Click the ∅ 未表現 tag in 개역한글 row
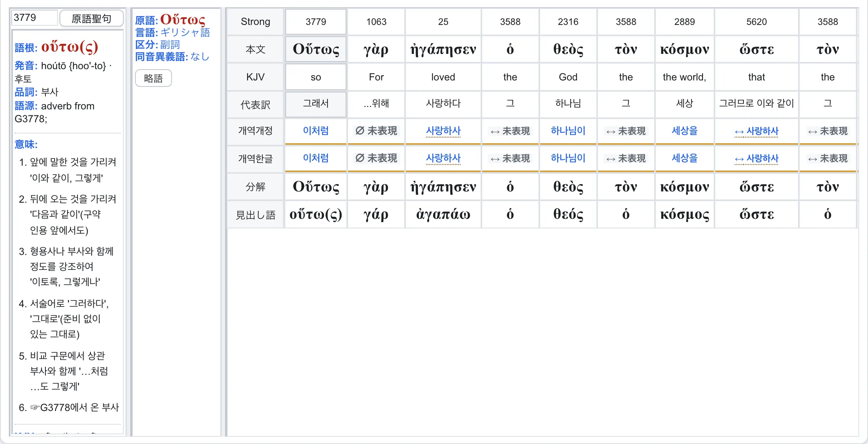The height and width of the screenshot is (444, 868). point(376,158)
